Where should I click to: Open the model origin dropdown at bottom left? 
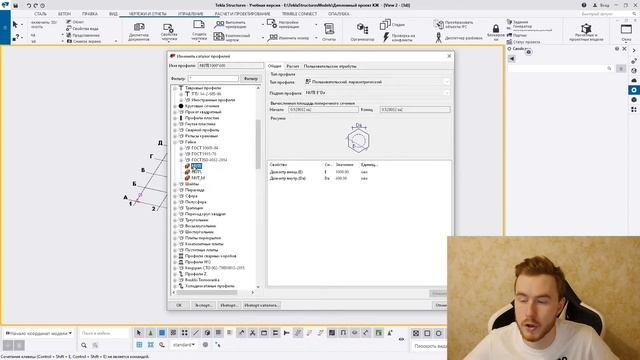39,333
